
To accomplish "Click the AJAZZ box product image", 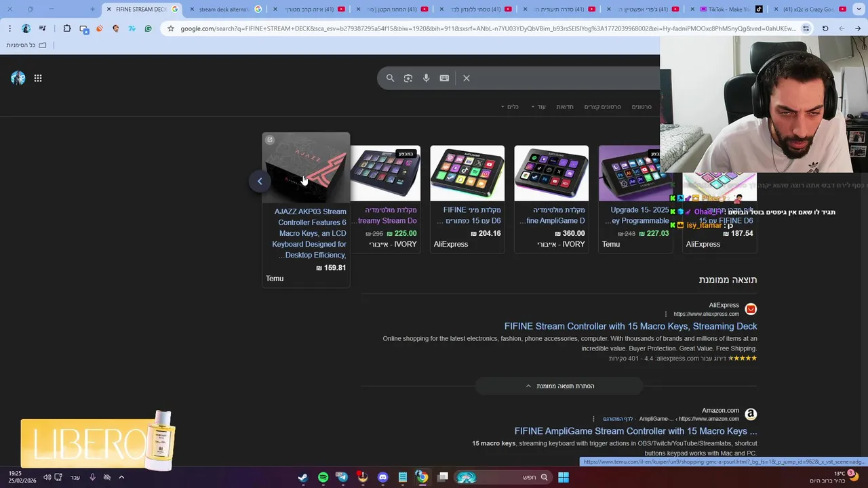I will (x=306, y=167).
